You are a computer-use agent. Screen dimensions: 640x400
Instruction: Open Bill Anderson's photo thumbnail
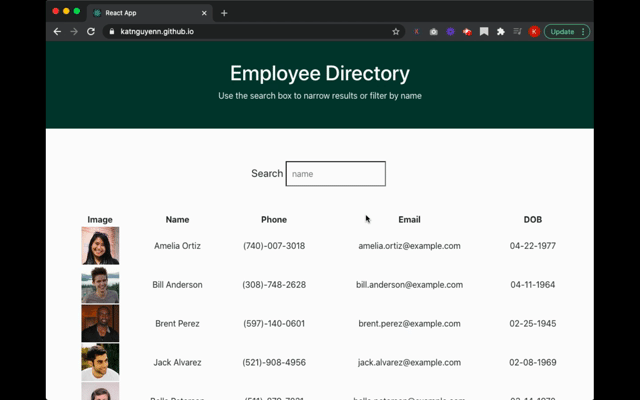(100, 284)
